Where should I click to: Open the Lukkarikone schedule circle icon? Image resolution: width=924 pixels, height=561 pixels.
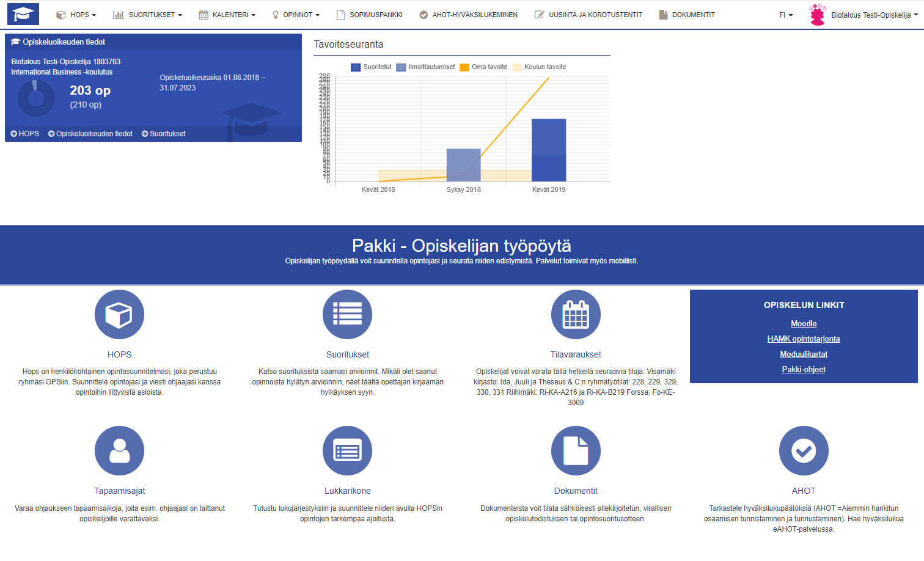[347, 451]
